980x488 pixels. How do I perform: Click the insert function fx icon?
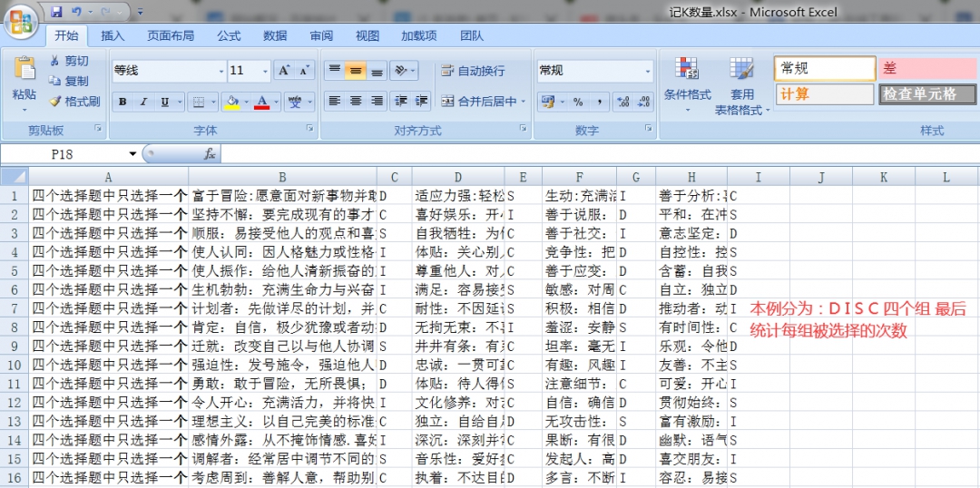210,154
